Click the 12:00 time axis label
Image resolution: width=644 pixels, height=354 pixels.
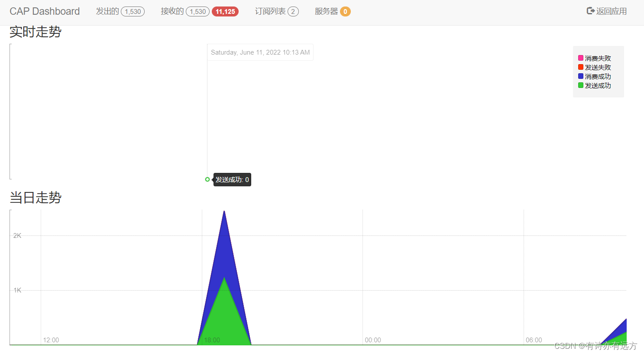(51, 340)
